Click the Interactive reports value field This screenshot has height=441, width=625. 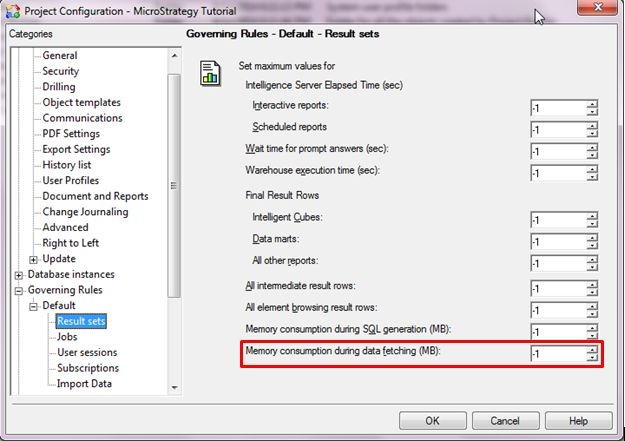tap(558, 108)
